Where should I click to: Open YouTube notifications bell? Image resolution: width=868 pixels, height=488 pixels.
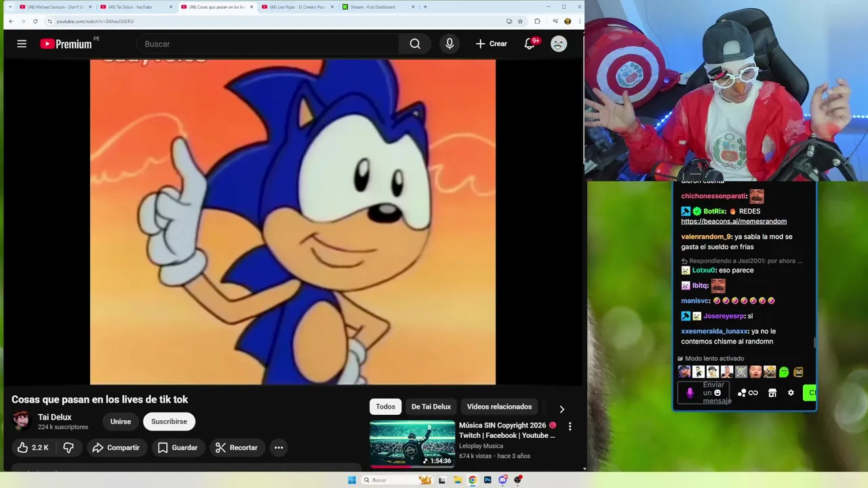click(x=530, y=43)
